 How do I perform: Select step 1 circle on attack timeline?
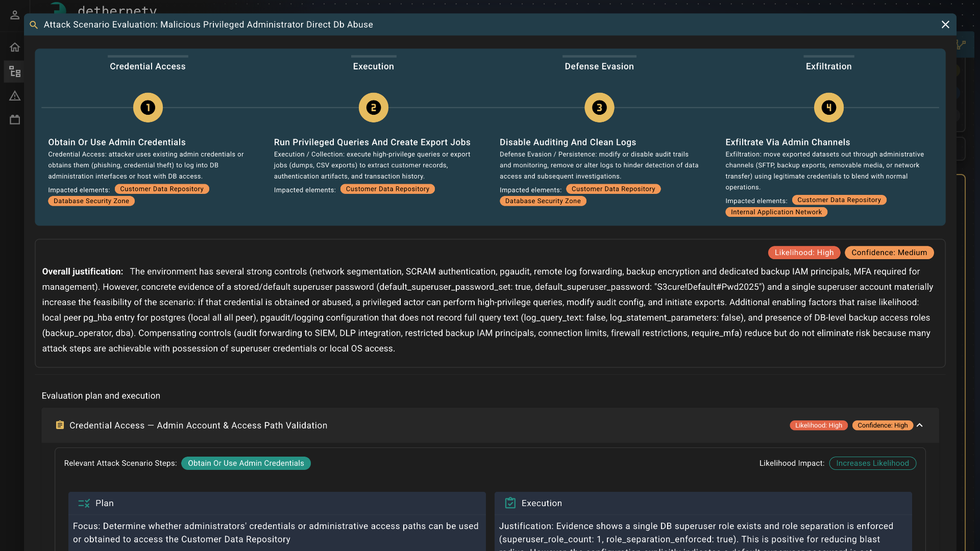(148, 108)
